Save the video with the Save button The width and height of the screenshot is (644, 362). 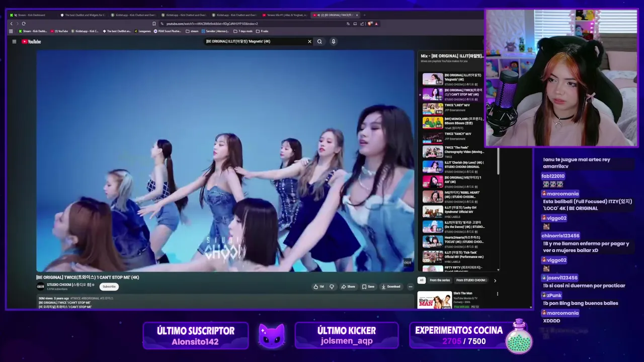(368, 287)
